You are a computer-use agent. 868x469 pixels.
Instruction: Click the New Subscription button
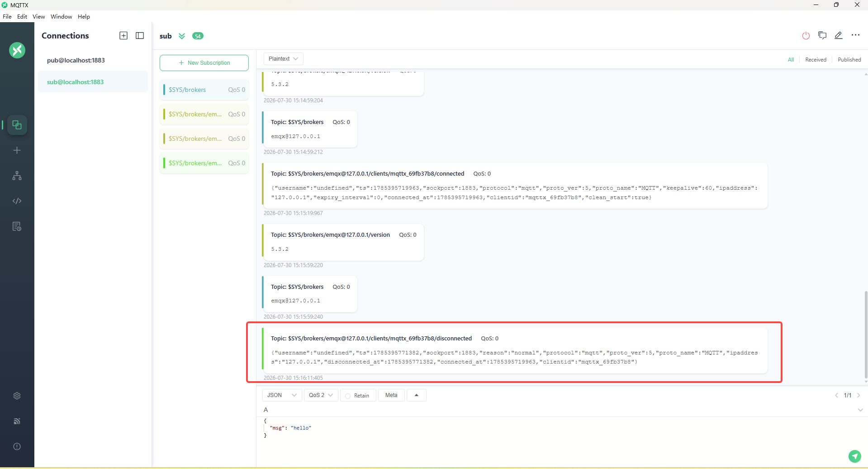pyautogui.click(x=204, y=63)
